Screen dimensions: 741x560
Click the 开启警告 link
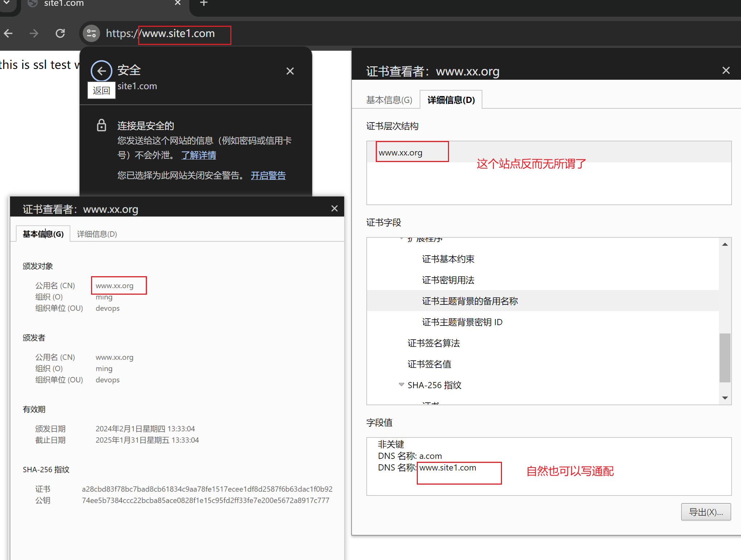tap(268, 176)
